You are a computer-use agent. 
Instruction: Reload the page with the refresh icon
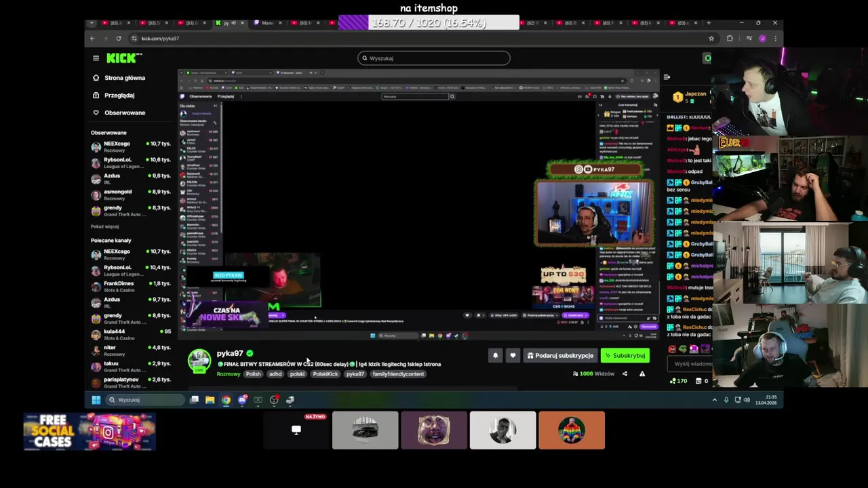point(119,39)
